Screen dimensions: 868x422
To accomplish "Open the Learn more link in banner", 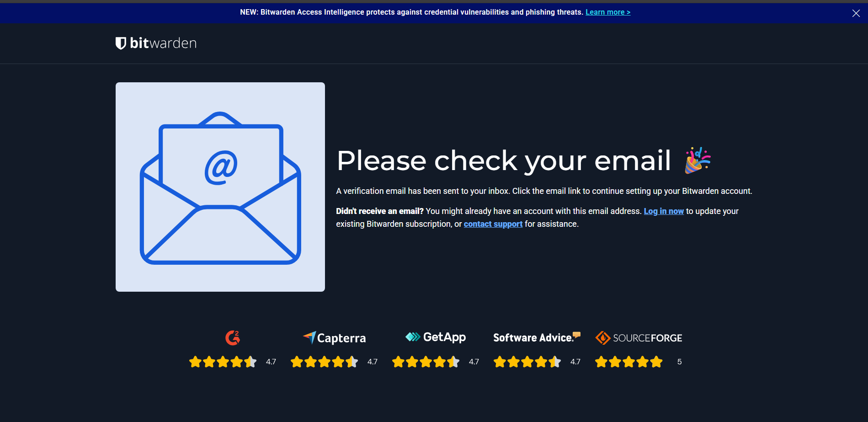I will 608,12.
